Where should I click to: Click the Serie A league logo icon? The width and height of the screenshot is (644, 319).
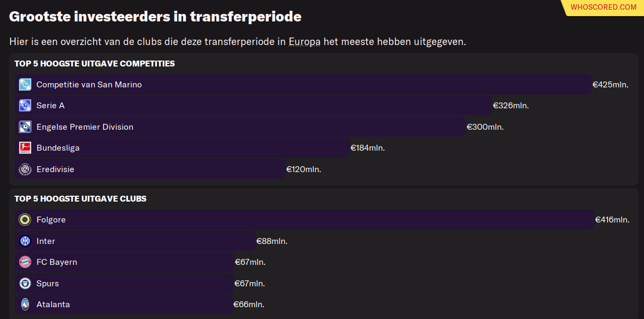coord(25,106)
